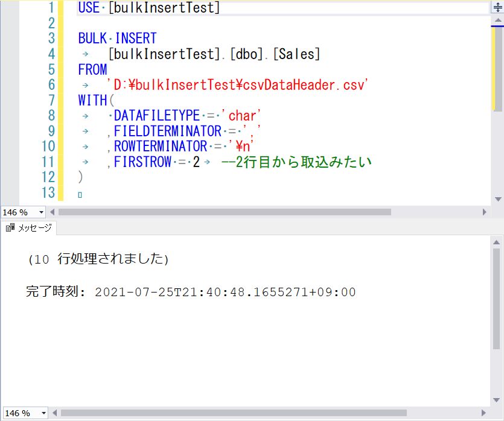Switch to the メッセージ tab
This screenshot has height=421, width=504.
30,228
